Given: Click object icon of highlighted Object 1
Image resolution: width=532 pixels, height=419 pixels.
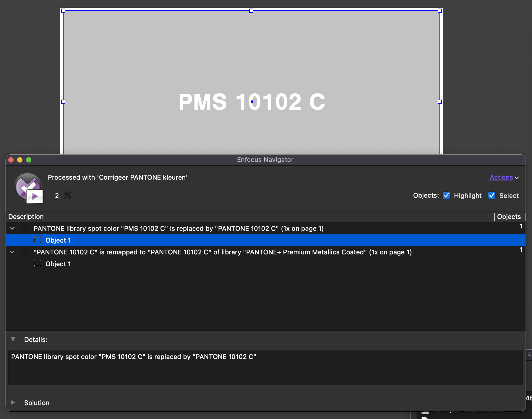Looking at the screenshot, I should (37, 240).
